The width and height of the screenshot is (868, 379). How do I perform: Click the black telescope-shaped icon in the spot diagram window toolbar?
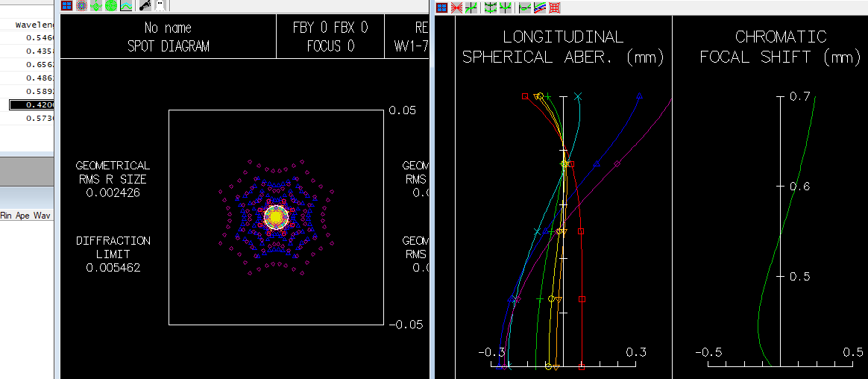145,5
